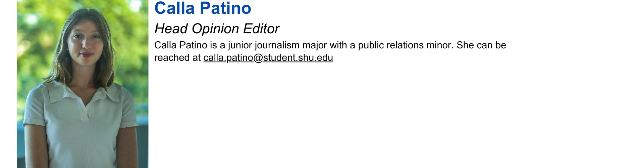The image size is (644, 168).
Task: Click "public relations" in the bio text
Action: coord(391,45)
